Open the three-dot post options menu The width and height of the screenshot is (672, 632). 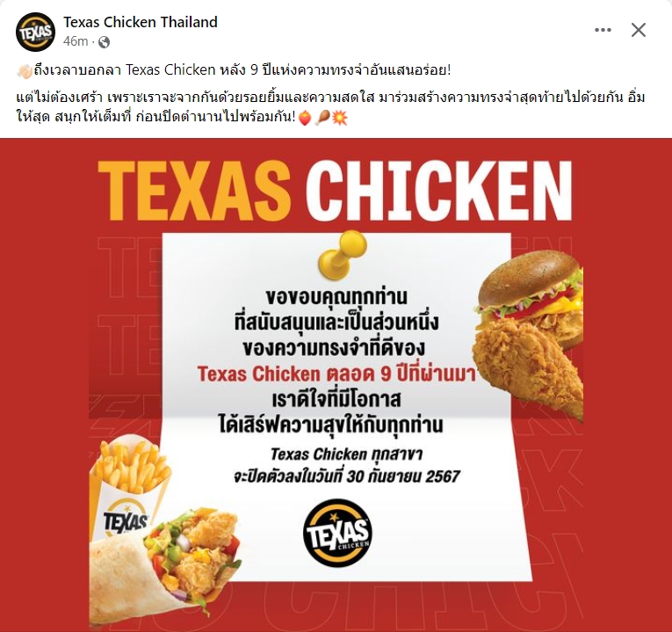603,30
